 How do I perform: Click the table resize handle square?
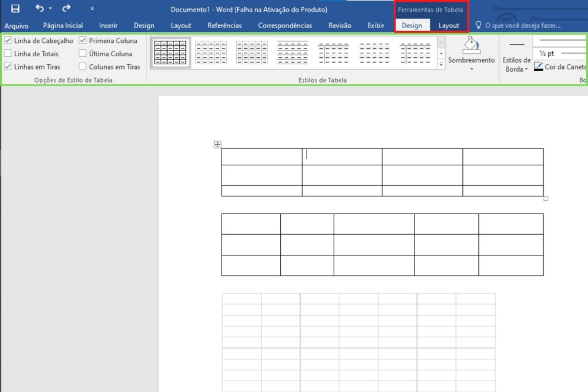546,199
